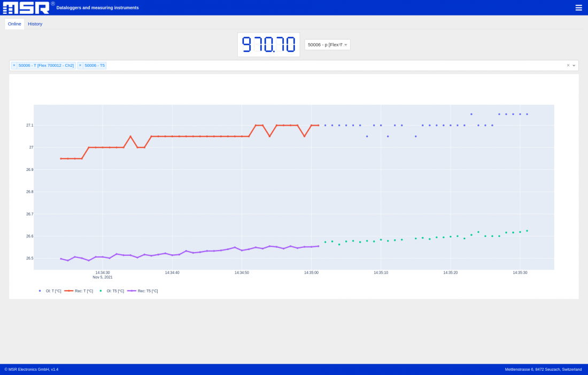Remove the 50006 - T5 tag
588x375 pixels.
tap(80, 65)
